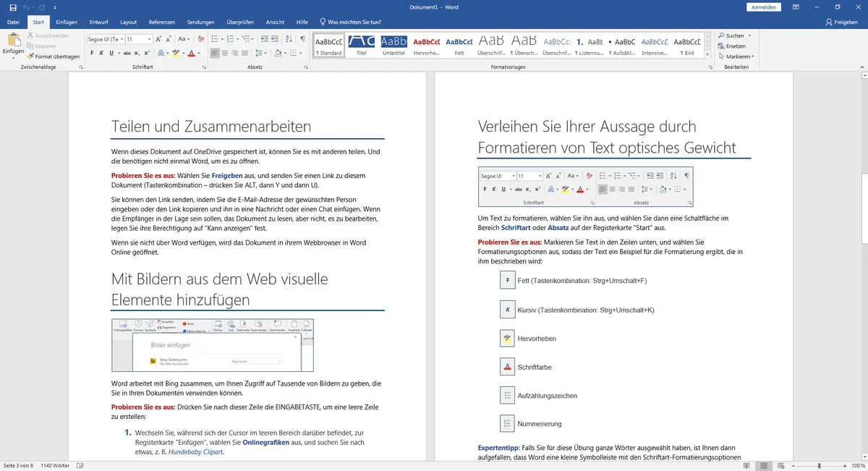Toggle subscript formatting

137,53
